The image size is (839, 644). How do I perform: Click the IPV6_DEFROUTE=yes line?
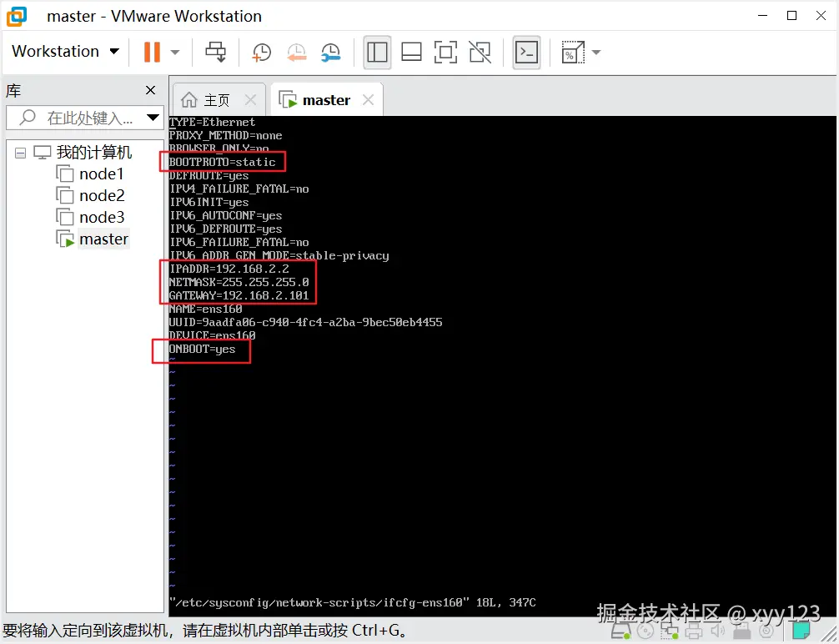(226, 229)
